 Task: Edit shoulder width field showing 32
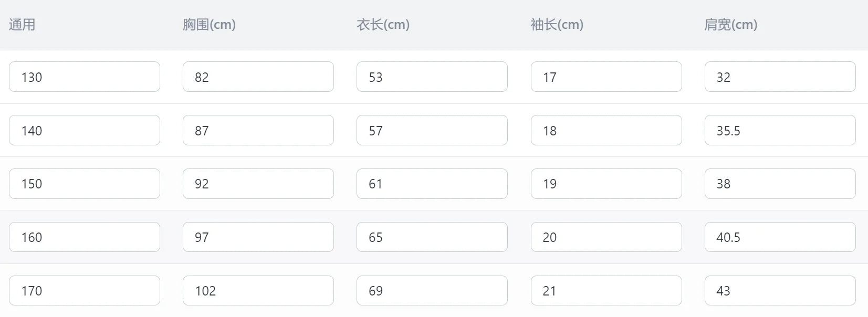click(x=780, y=77)
